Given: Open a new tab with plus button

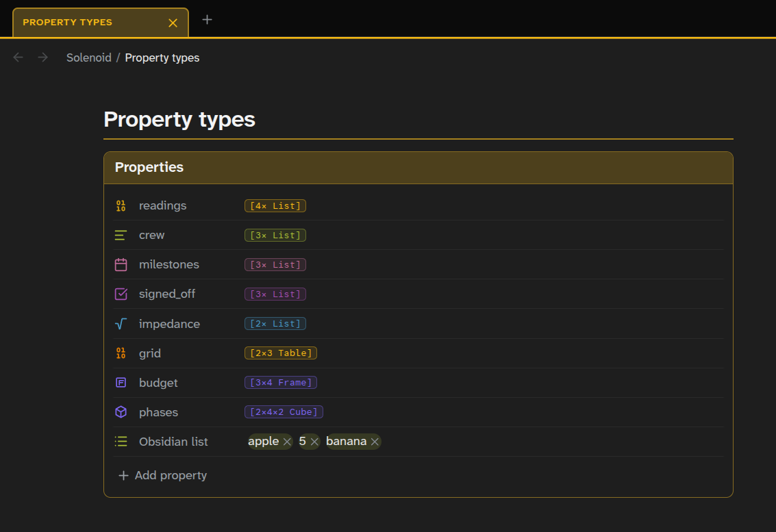Looking at the screenshot, I should (x=207, y=20).
